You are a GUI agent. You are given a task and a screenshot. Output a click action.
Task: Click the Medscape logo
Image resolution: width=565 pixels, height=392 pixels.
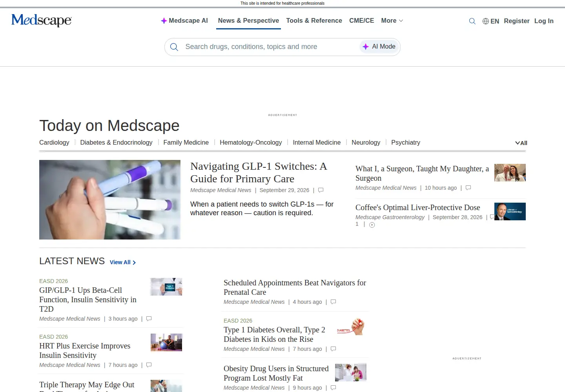tap(42, 20)
